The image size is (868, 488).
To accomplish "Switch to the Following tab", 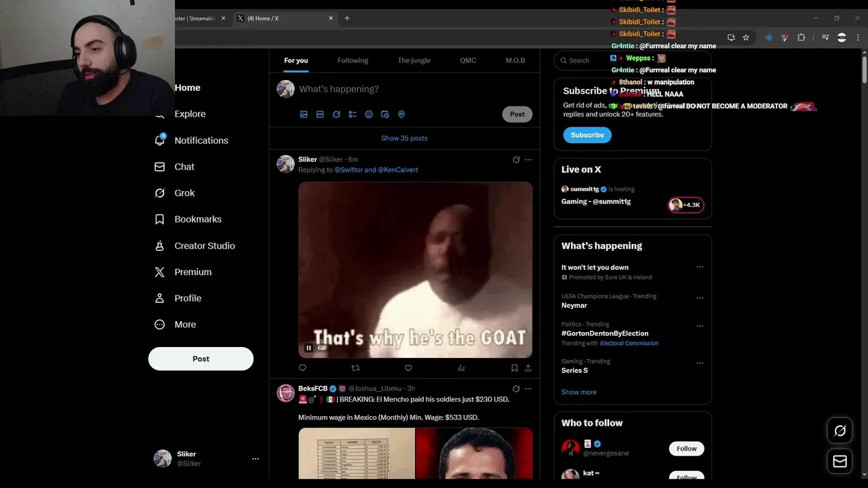I will click(x=353, y=60).
